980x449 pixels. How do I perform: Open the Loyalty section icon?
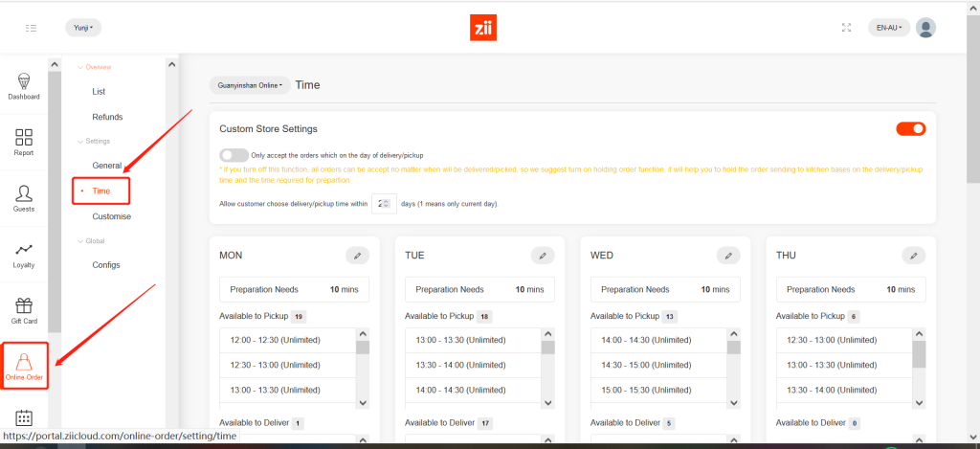pyautogui.click(x=24, y=253)
